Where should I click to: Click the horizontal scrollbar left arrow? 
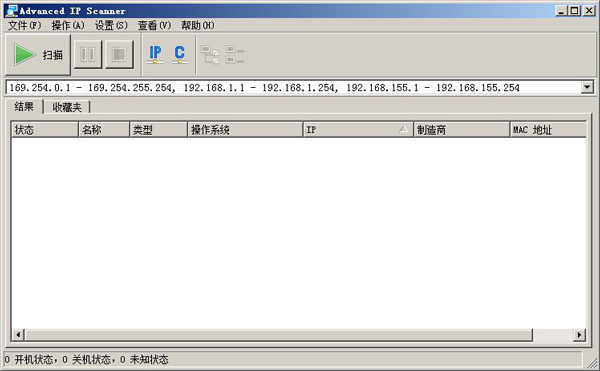point(18,335)
